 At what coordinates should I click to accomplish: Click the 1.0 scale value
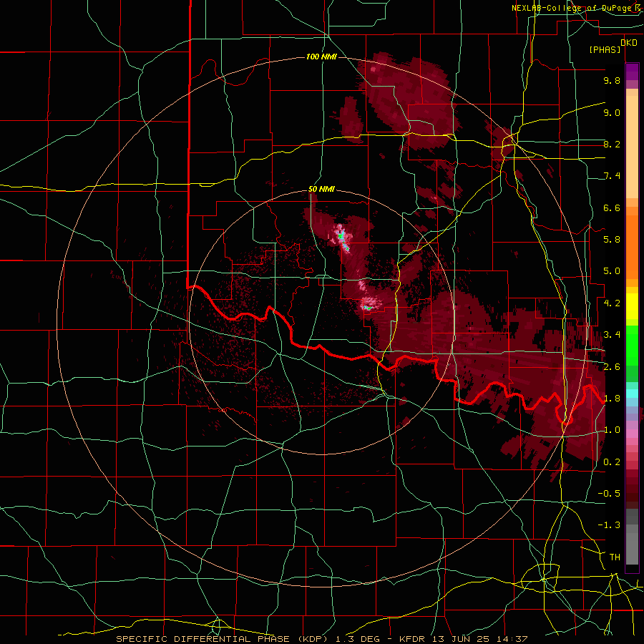point(612,430)
